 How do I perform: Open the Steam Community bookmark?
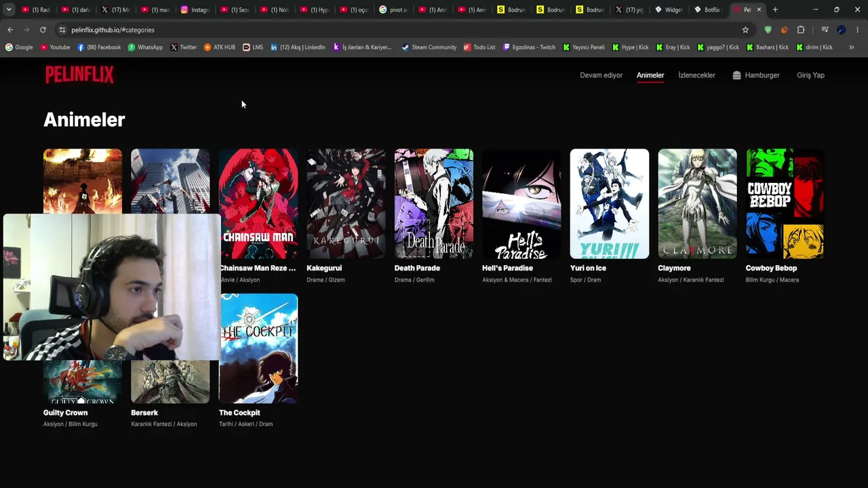pyautogui.click(x=429, y=47)
